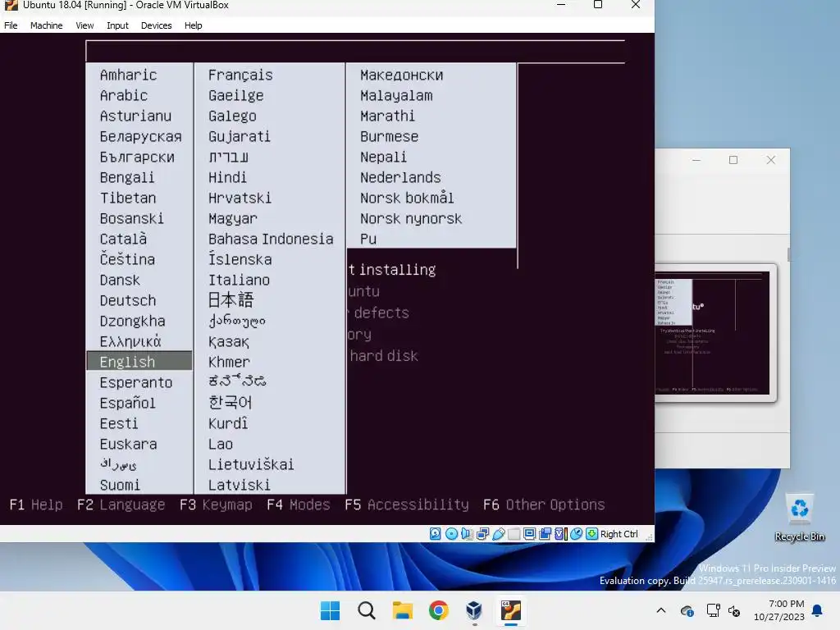840x630 pixels.
Task: Select English in the language list
Action: pyautogui.click(x=139, y=361)
